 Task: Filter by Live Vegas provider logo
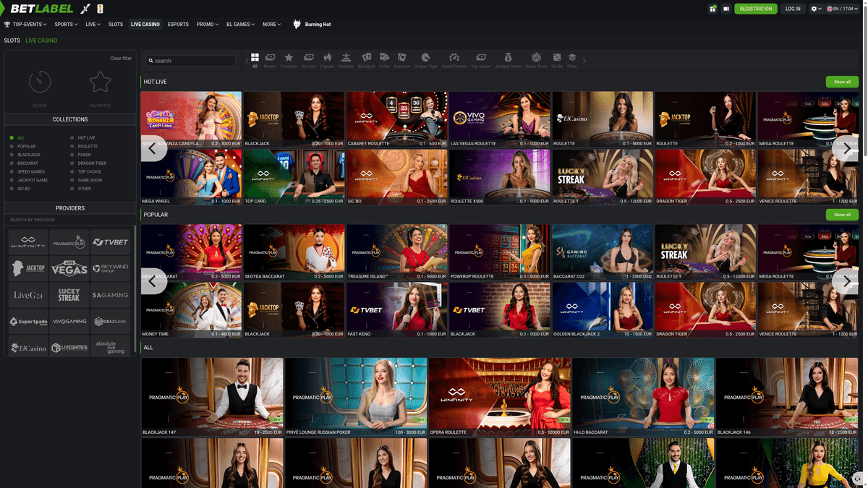coord(69,268)
